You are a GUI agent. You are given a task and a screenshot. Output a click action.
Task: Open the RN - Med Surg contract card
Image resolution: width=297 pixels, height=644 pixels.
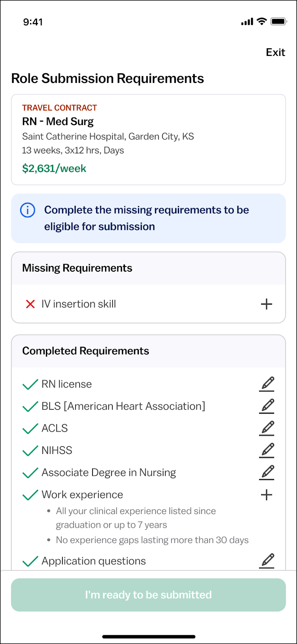point(148,140)
